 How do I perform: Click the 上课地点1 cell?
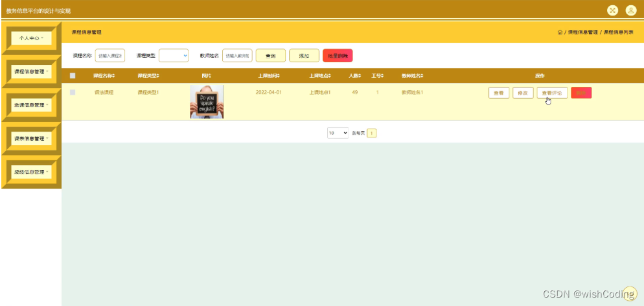click(x=320, y=93)
